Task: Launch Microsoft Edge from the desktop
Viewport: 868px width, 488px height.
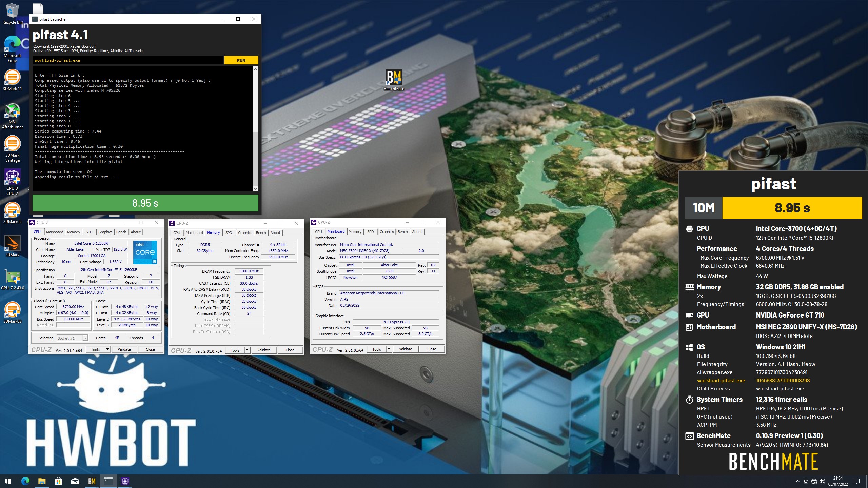Action: point(12,49)
